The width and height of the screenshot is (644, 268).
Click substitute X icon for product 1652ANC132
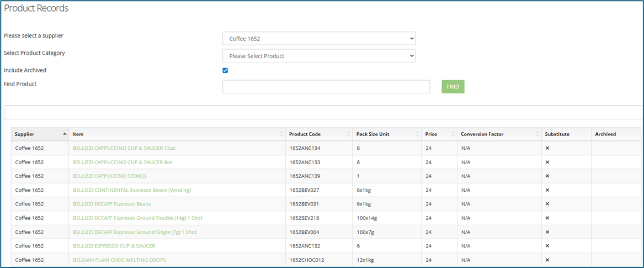pyautogui.click(x=547, y=246)
